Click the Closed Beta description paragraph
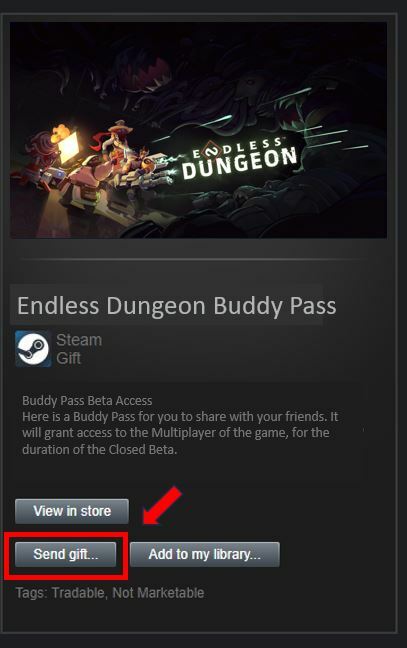The image size is (407, 648). [180, 433]
